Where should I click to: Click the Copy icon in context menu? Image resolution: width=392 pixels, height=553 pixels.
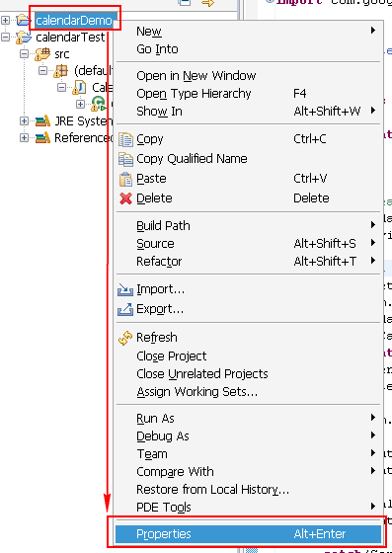point(125,139)
